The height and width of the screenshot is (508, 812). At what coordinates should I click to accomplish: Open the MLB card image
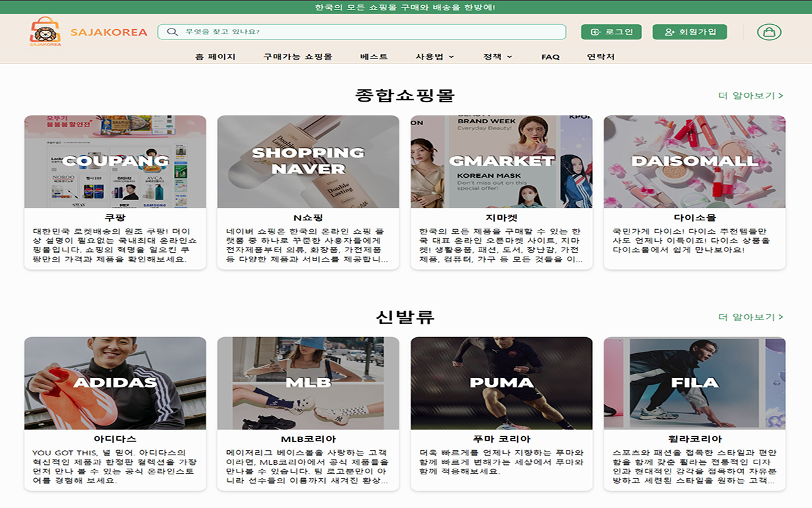coord(308,383)
